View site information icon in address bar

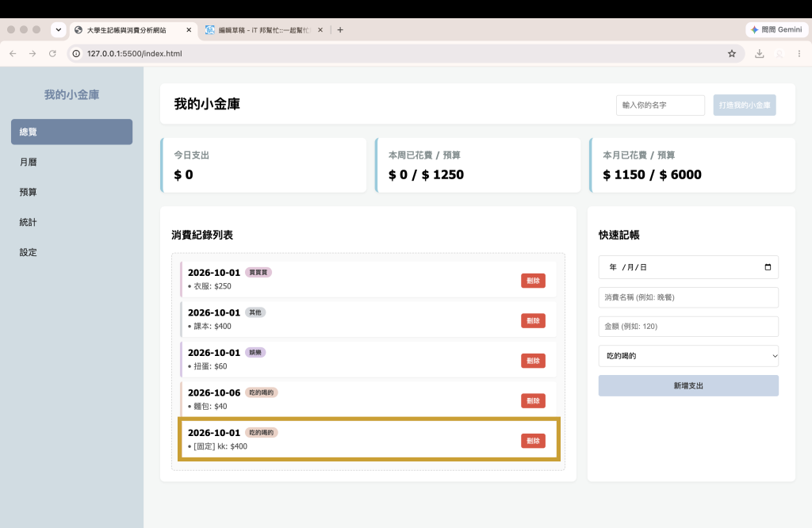point(76,53)
